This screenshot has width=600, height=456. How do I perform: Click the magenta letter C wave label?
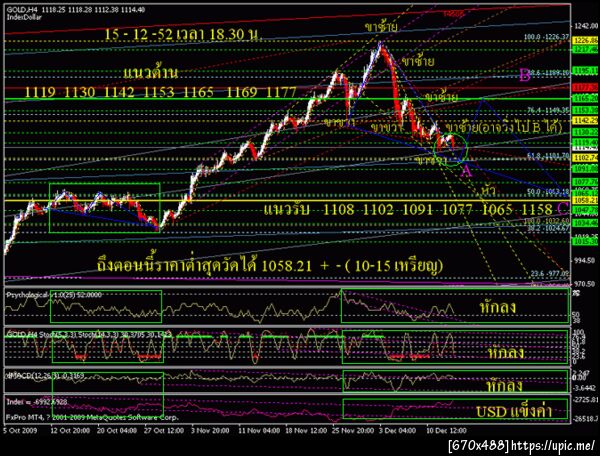coord(562,208)
